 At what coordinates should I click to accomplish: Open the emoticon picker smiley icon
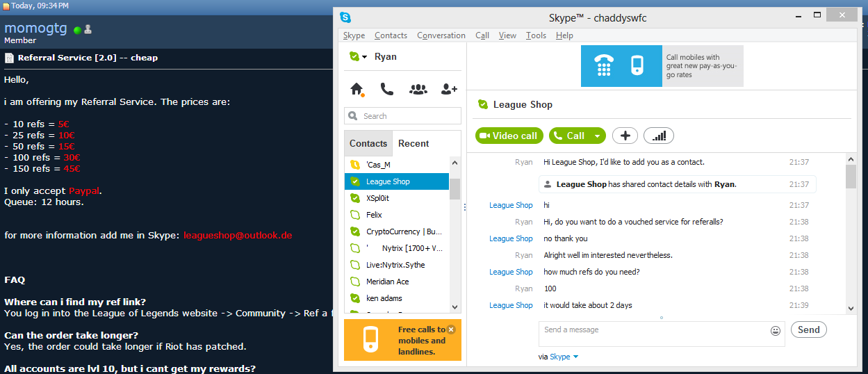(x=776, y=331)
